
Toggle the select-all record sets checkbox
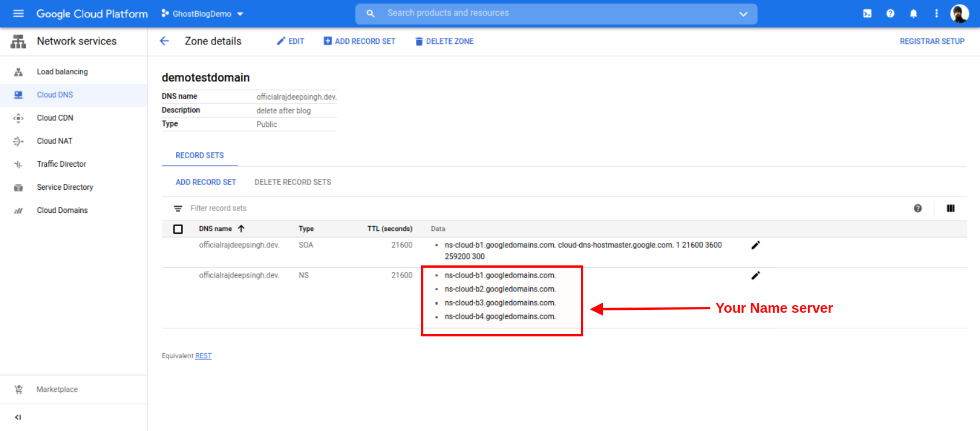click(178, 229)
